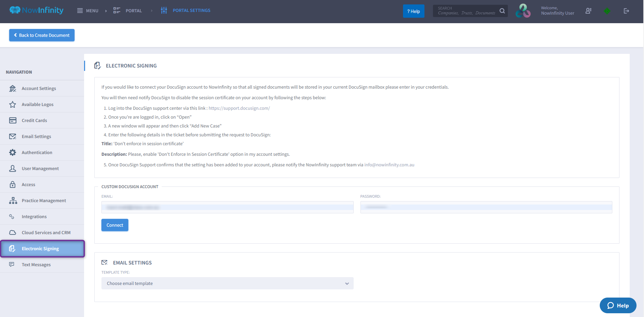
Task: Click the Portal Settings sliders icon
Action: 164,11
